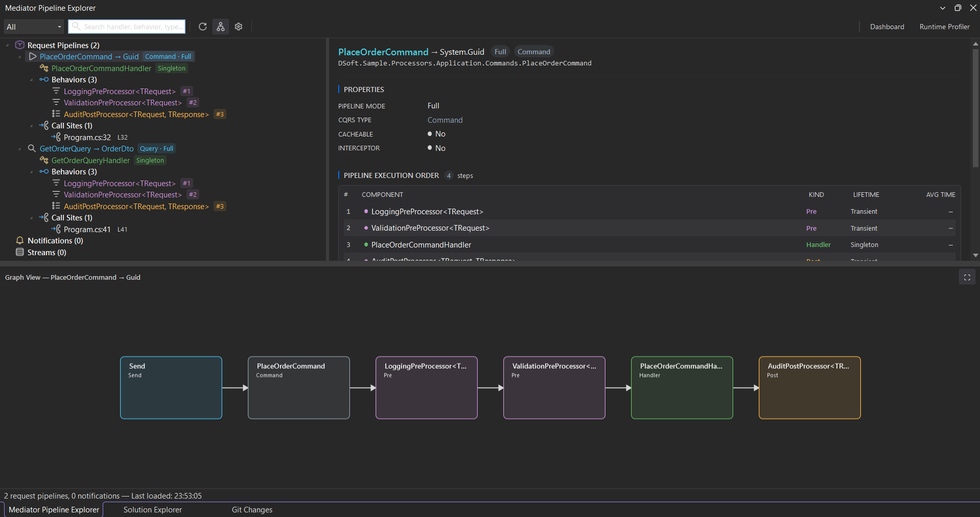
Task: Select Program.cs:41 call site
Action: tap(87, 229)
